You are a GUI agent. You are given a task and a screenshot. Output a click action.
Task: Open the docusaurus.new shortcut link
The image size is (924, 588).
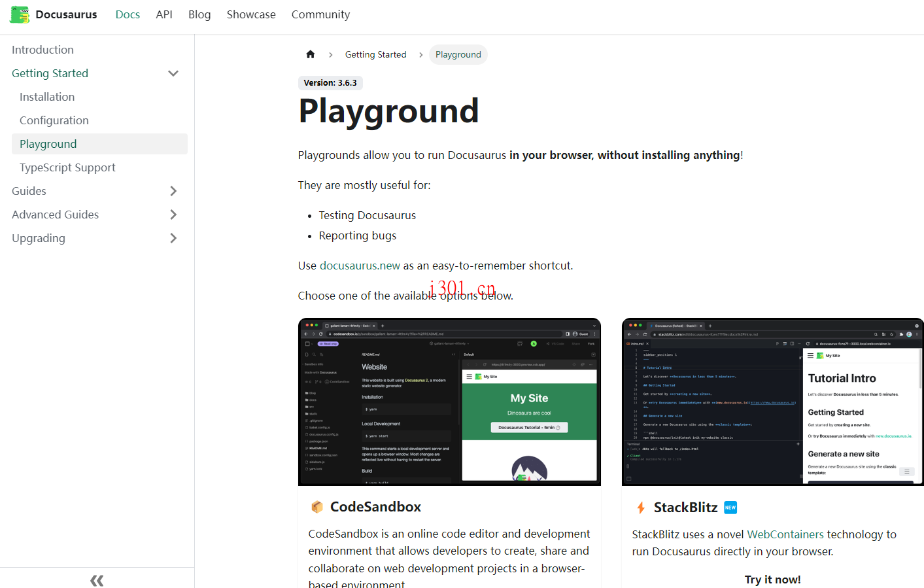click(360, 265)
